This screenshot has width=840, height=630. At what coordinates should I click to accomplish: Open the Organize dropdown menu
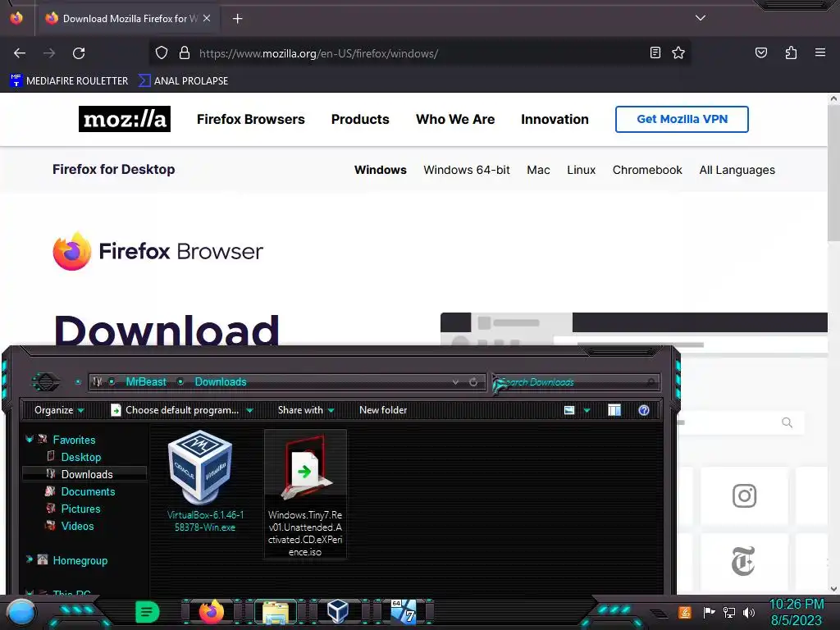(x=59, y=410)
